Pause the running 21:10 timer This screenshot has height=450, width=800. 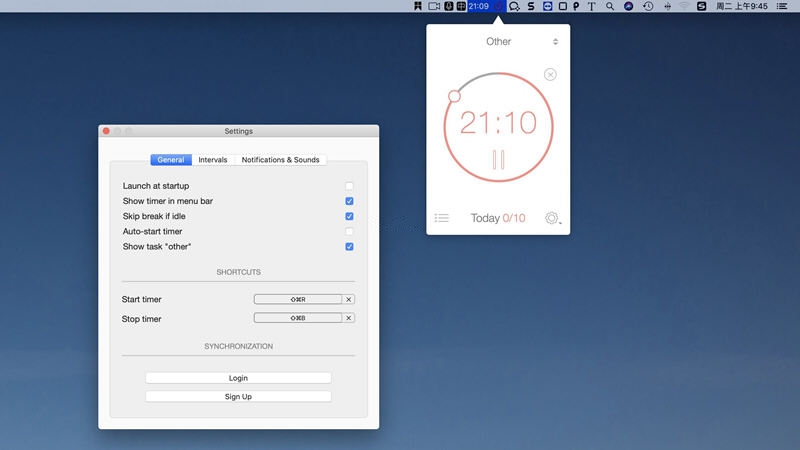point(498,160)
